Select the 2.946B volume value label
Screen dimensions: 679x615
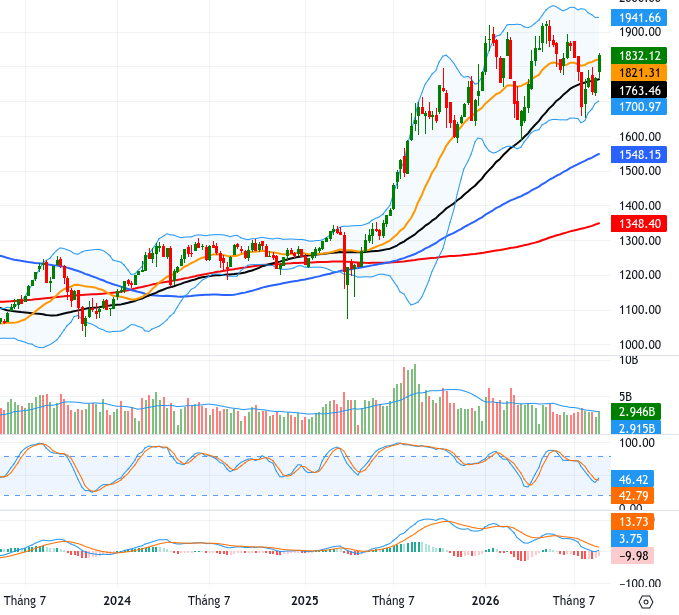pyautogui.click(x=636, y=411)
